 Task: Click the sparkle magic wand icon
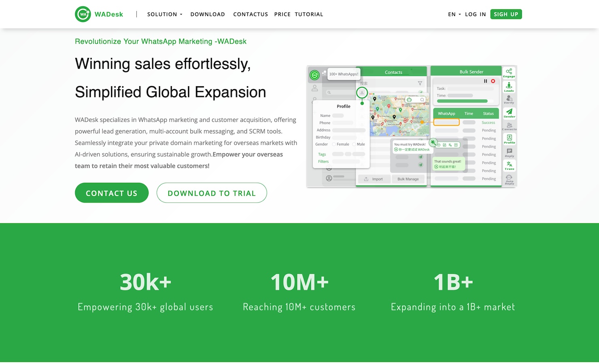(x=433, y=142)
